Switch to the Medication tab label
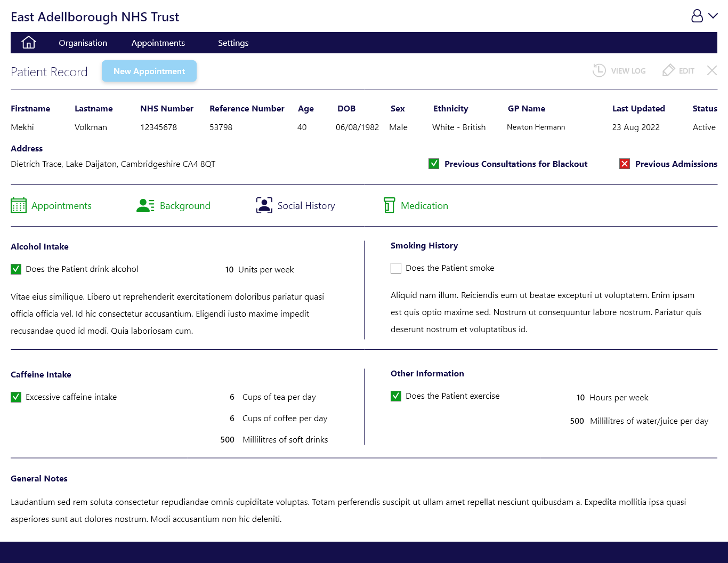Screen dimensions: 728x563 tap(424, 206)
